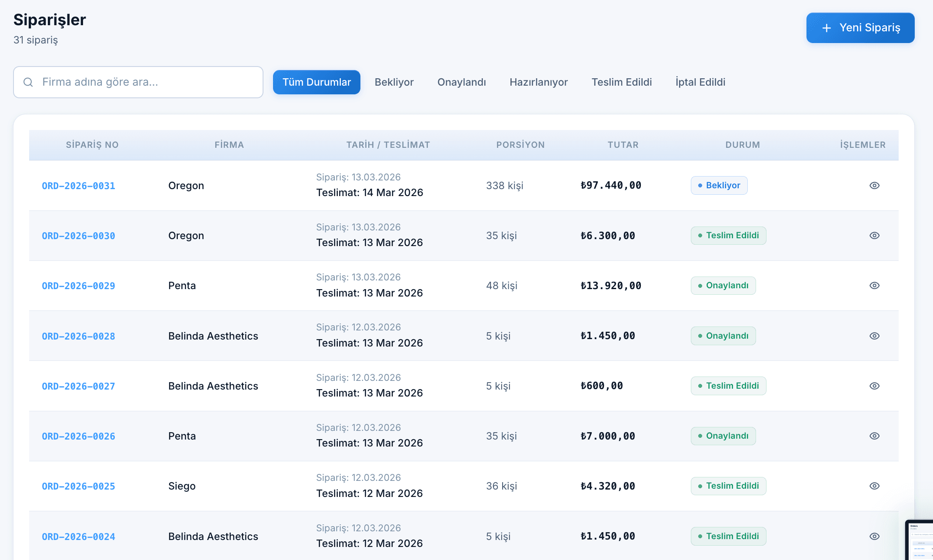Select the İptal Edildi filter
The height and width of the screenshot is (560, 933).
700,82
